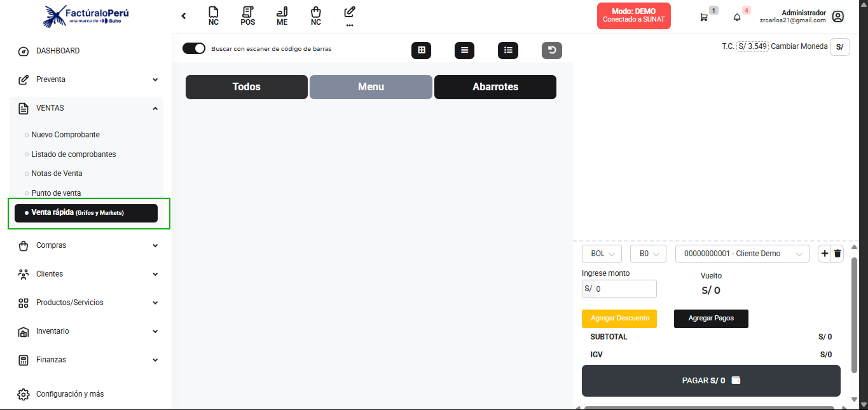The image size is (868, 410).
Task: Expand the Inventario sidebar menu
Action: pyautogui.click(x=88, y=331)
